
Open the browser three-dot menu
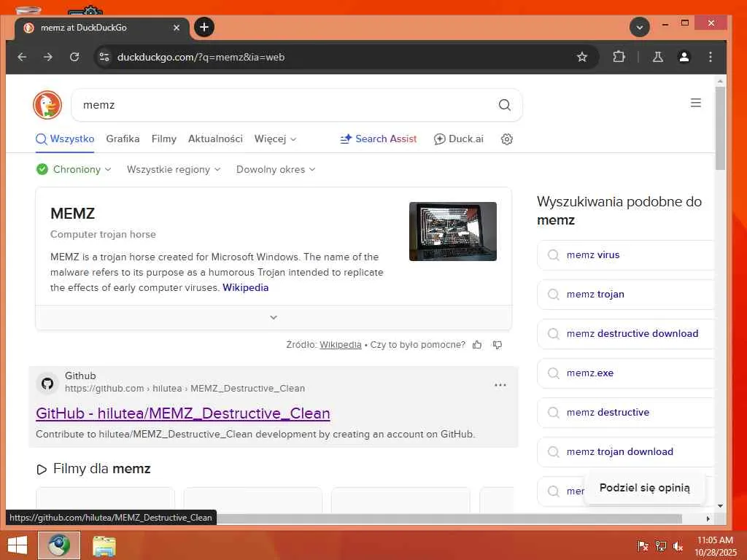click(711, 57)
